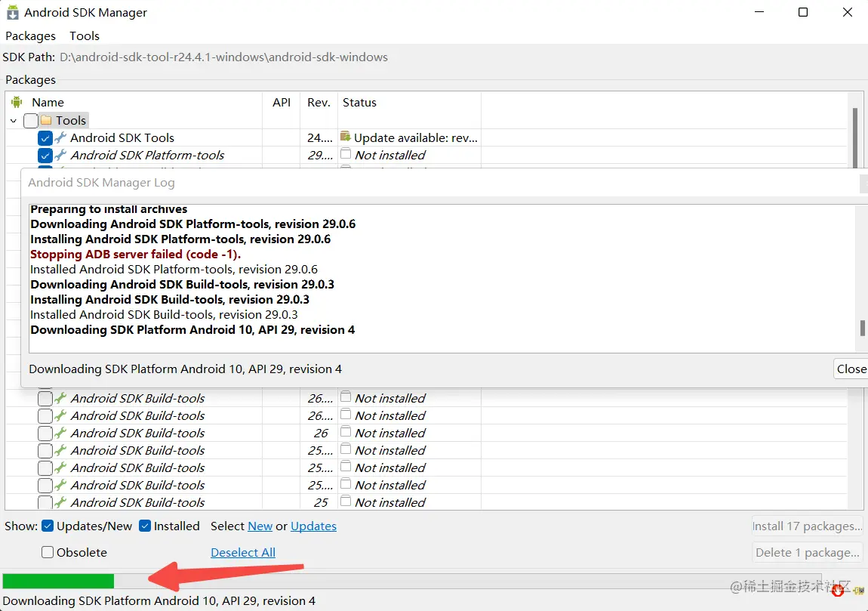Click the Select Updates link
The height and width of the screenshot is (611, 868).
tap(313, 526)
